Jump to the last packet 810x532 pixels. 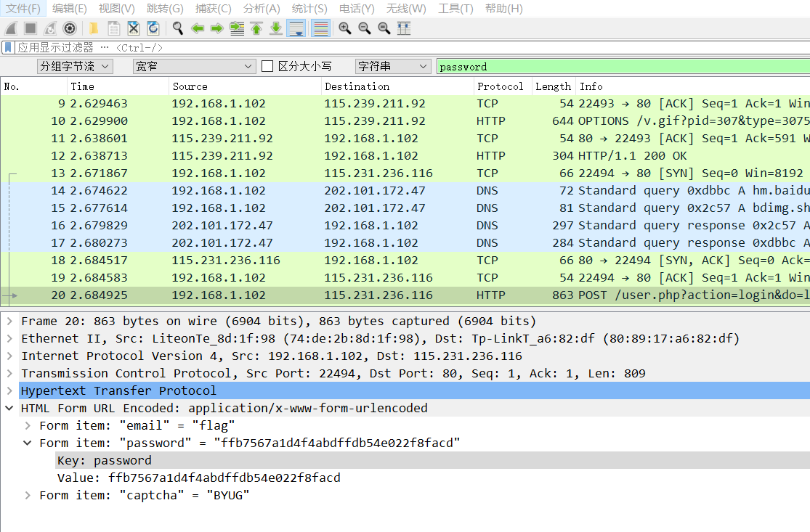[x=276, y=28]
